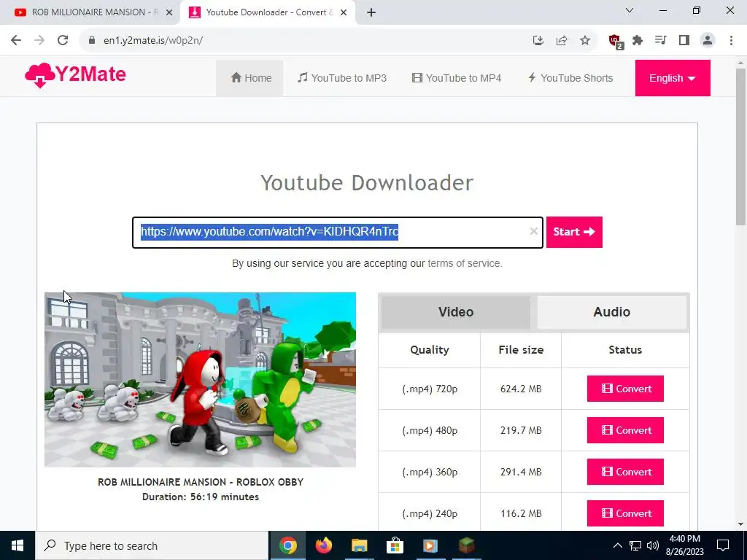Click the browser address bar

[305, 40]
